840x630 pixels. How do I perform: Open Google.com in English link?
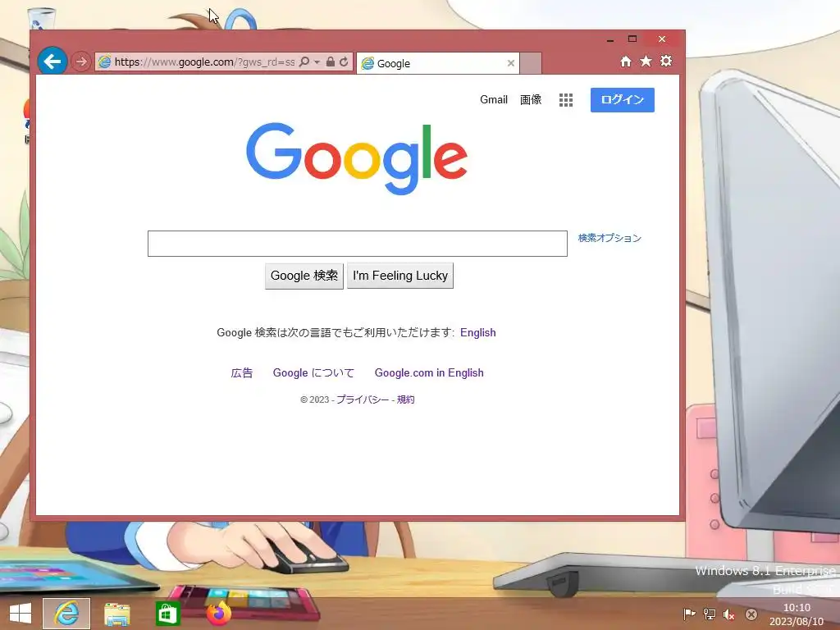[x=429, y=373]
